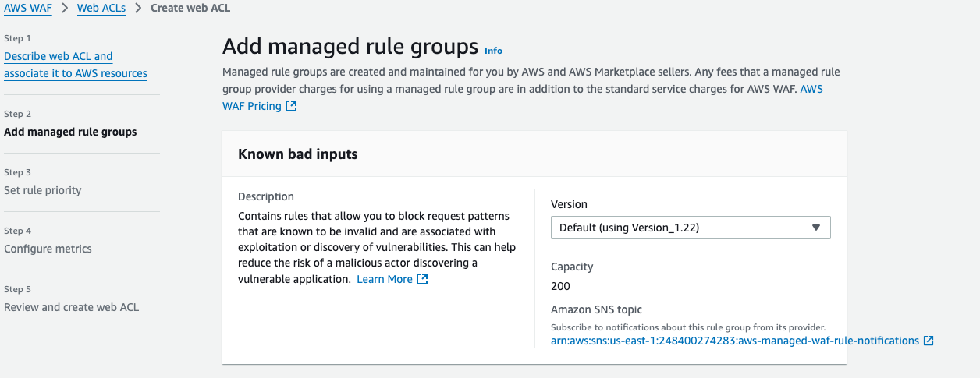The image size is (980, 378).
Task: Click the Info link beside the heading
Action: coord(493,51)
